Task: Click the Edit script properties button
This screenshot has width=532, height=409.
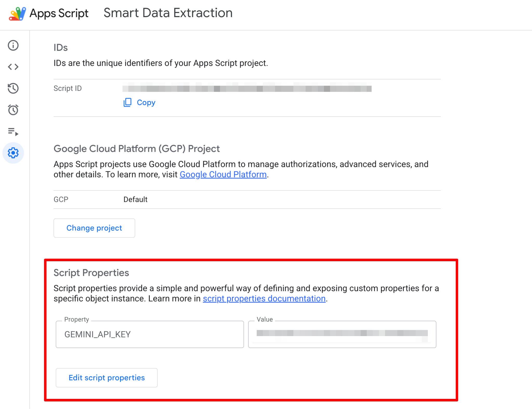Action: click(107, 378)
